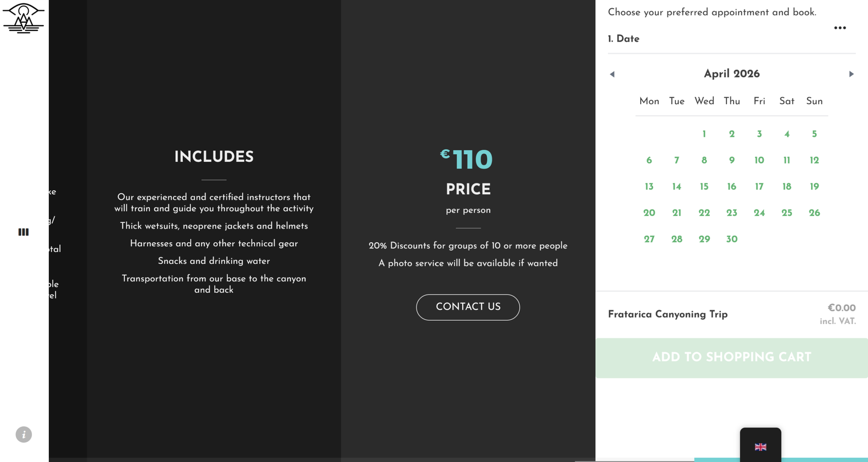Choose Saturday April 25
This screenshot has height=462, width=868.
[787, 213]
